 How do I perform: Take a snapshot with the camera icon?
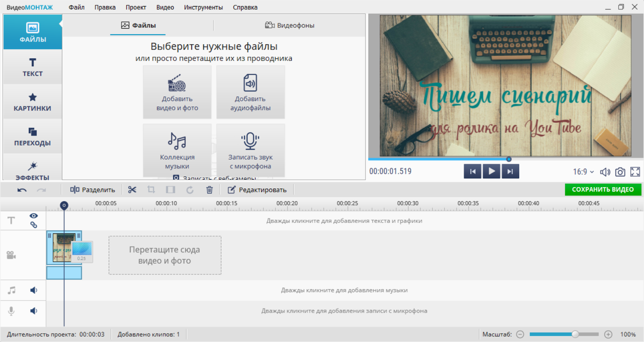click(x=620, y=172)
